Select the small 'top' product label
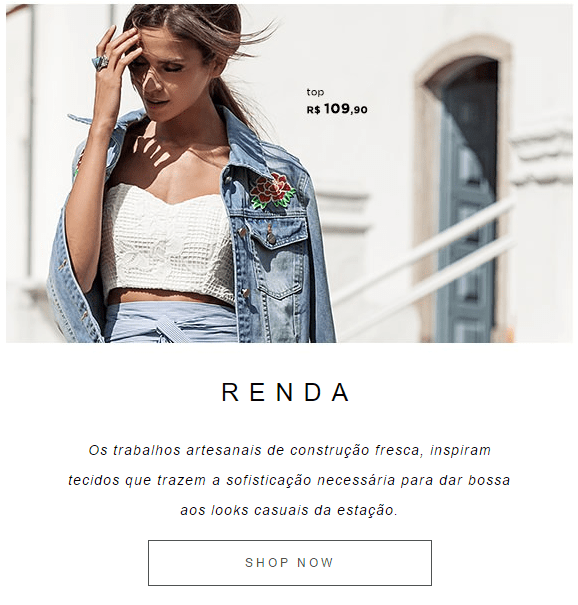This screenshot has width=578, height=605. (x=315, y=92)
